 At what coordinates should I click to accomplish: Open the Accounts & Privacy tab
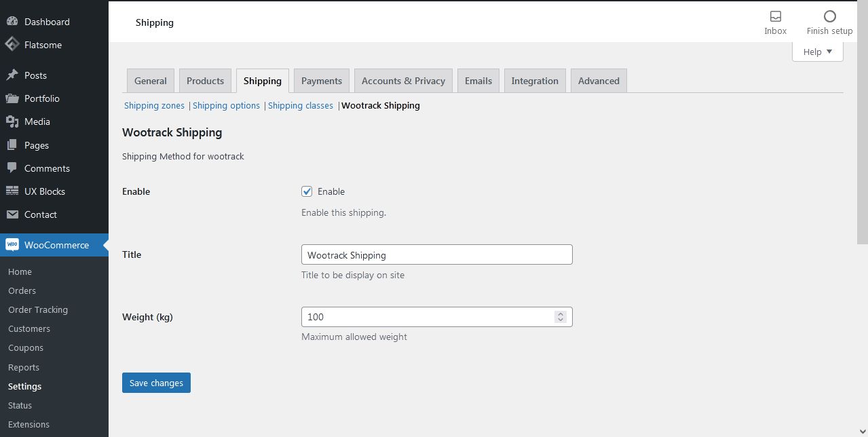[x=403, y=81]
